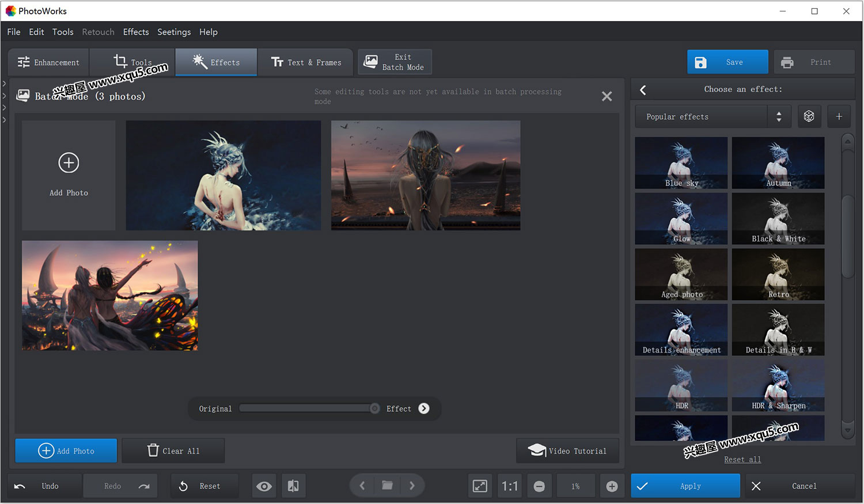This screenshot has width=864, height=504.
Task: Apply the Blue sky effect
Action: point(681,162)
